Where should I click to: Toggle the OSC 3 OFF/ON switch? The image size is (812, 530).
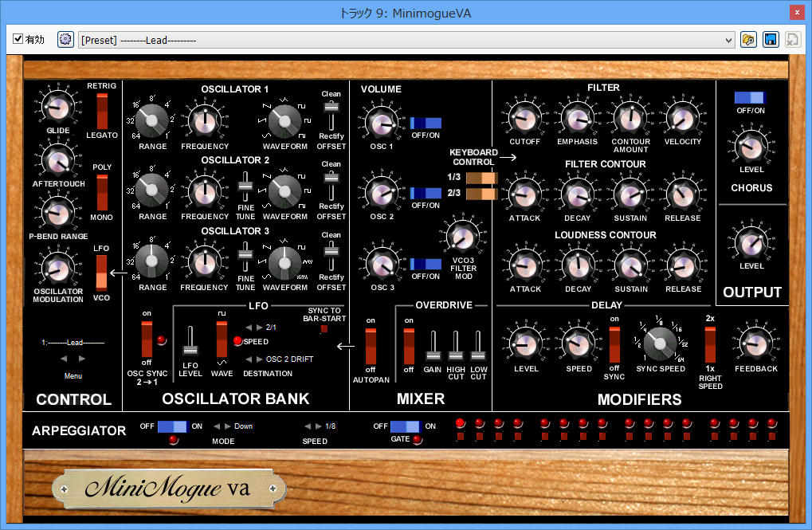[x=426, y=265]
